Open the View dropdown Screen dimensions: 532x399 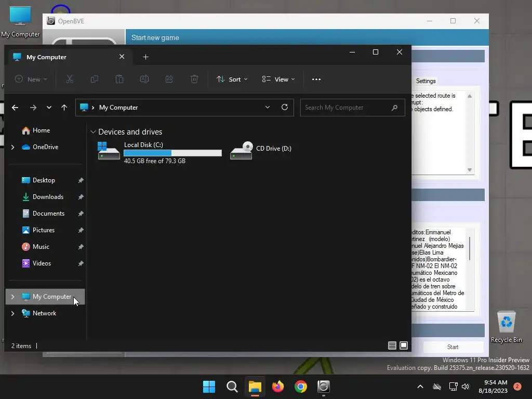pos(278,79)
